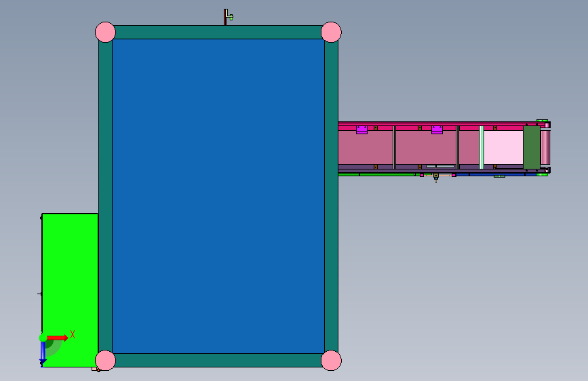Select the pink corner circle at top-left of frame
Screen dimensions: 588x381
105,32
